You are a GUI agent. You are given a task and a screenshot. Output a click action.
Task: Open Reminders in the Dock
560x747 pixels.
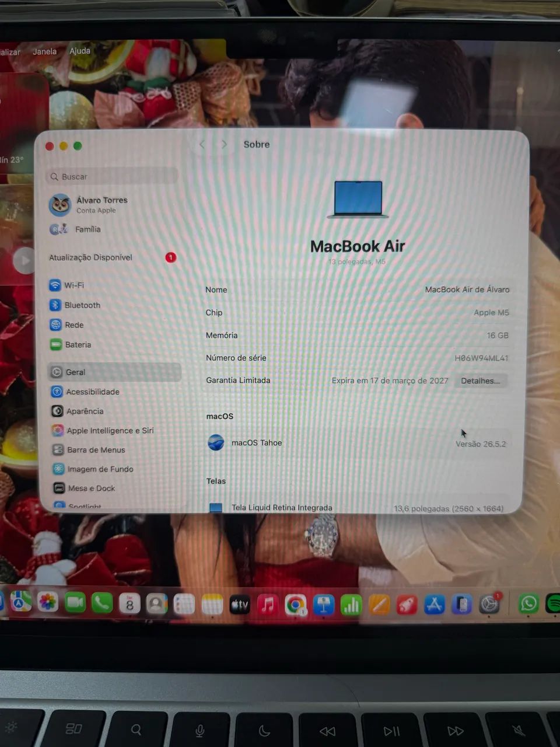[x=184, y=605]
